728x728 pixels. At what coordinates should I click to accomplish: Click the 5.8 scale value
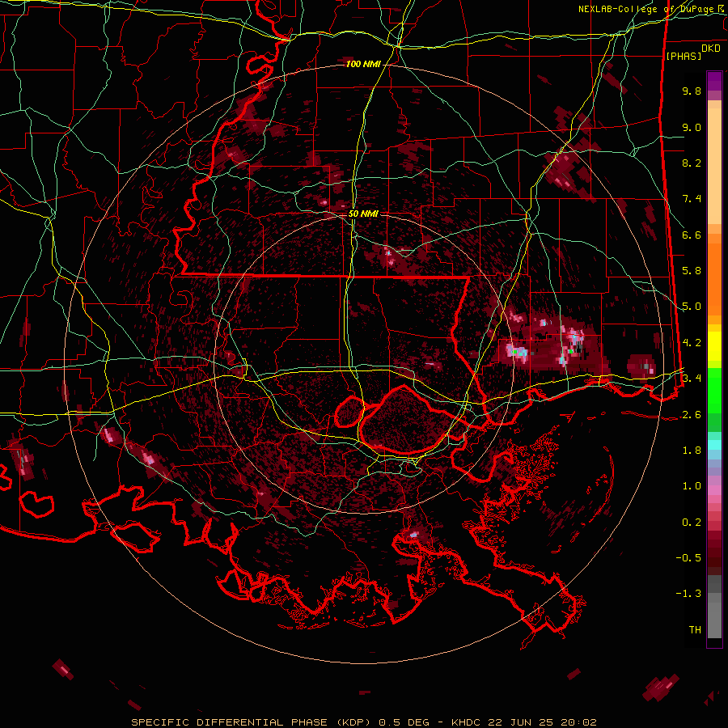tap(692, 271)
